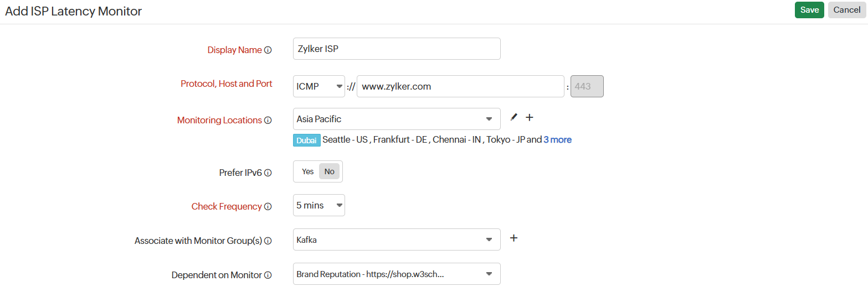Screen dimensions: 868x297
Task: Click the Check Frequency info icon
Action: pyautogui.click(x=268, y=206)
